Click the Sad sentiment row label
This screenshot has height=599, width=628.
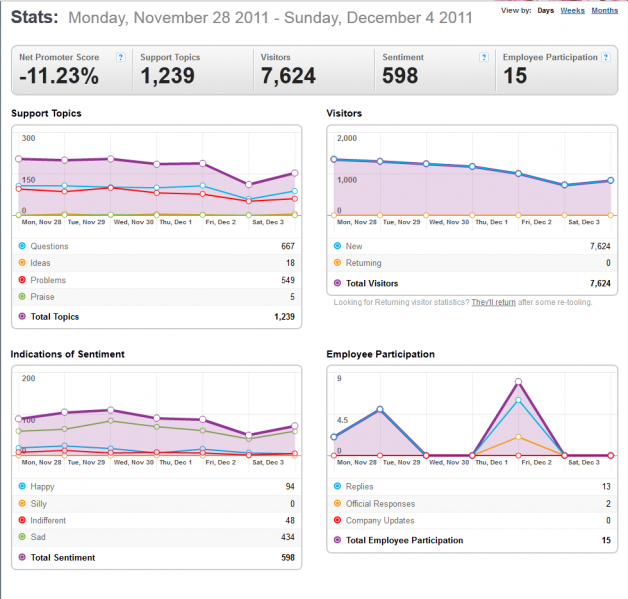(38, 537)
